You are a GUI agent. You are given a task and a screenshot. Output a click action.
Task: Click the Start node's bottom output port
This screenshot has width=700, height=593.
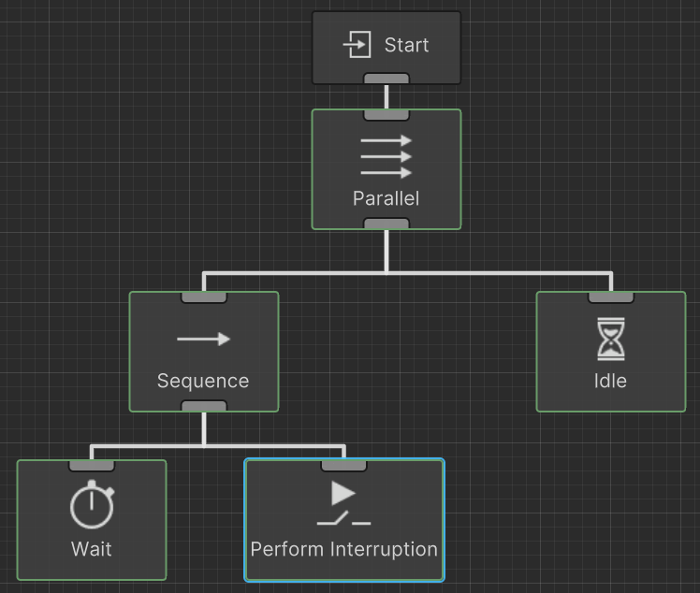point(386,79)
